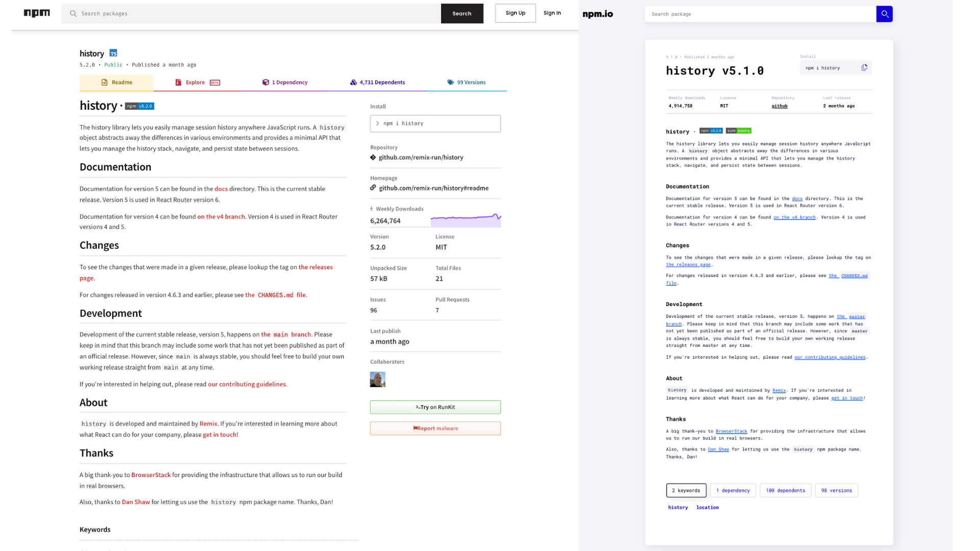
Task: Open the BrowserStack link on npm
Action: (151, 474)
